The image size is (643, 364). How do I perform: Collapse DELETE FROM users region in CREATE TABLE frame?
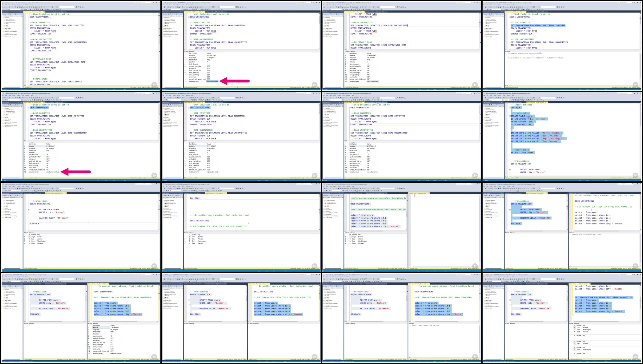coord(510,170)
